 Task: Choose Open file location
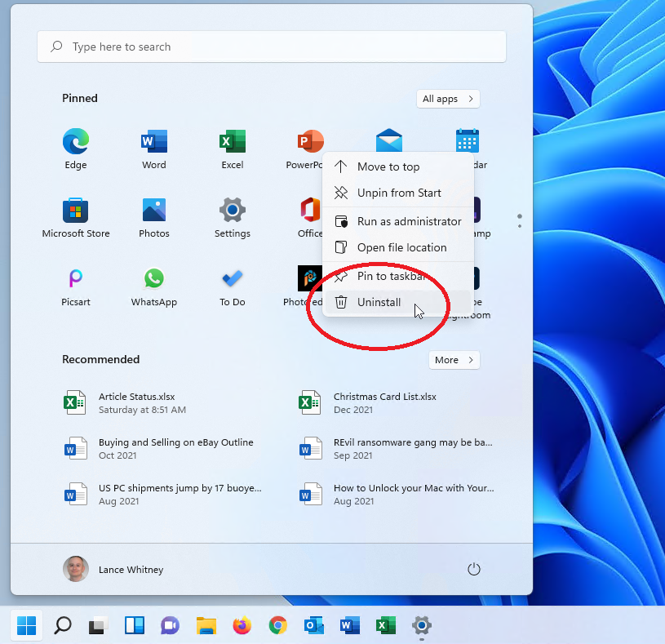coord(398,247)
